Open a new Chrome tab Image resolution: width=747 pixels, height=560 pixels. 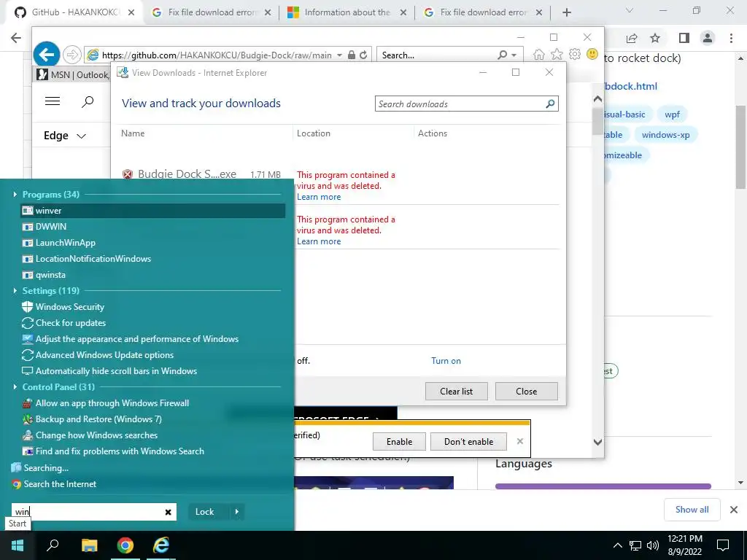(566, 13)
